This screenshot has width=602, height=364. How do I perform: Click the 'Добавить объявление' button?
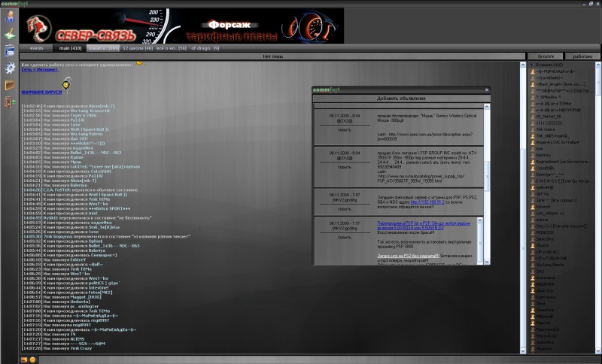point(402,99)
